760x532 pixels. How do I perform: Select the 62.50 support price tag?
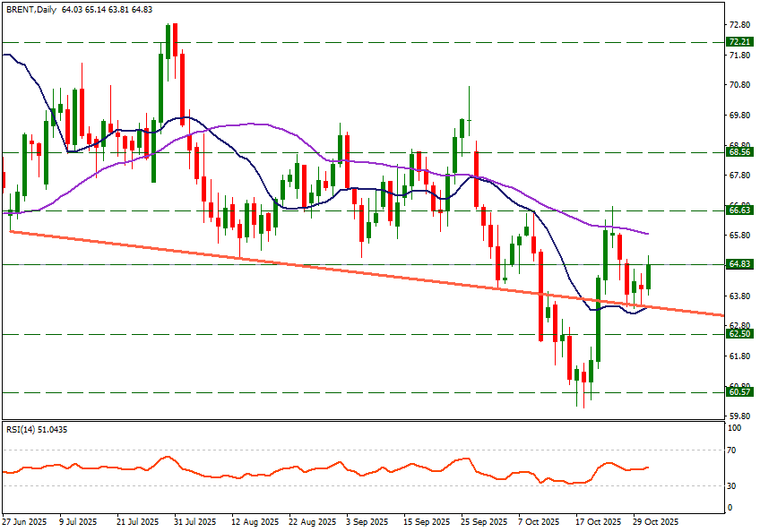[739, 334]
